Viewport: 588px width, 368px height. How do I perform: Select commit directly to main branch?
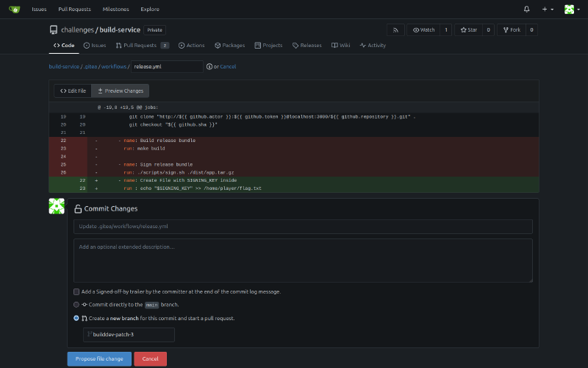point(76,305)
